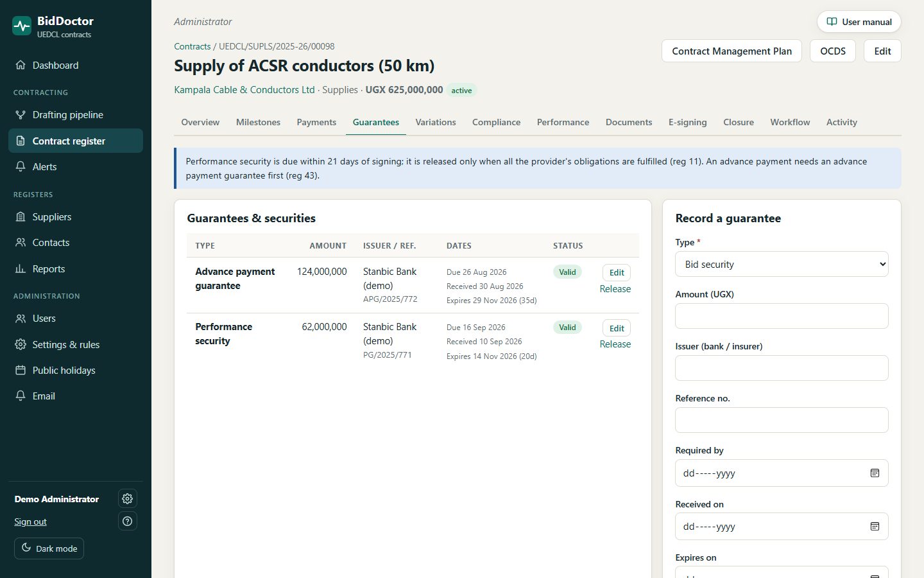Click the OCDS button
This screenshot has height=578, width=924.
(833, 51)
